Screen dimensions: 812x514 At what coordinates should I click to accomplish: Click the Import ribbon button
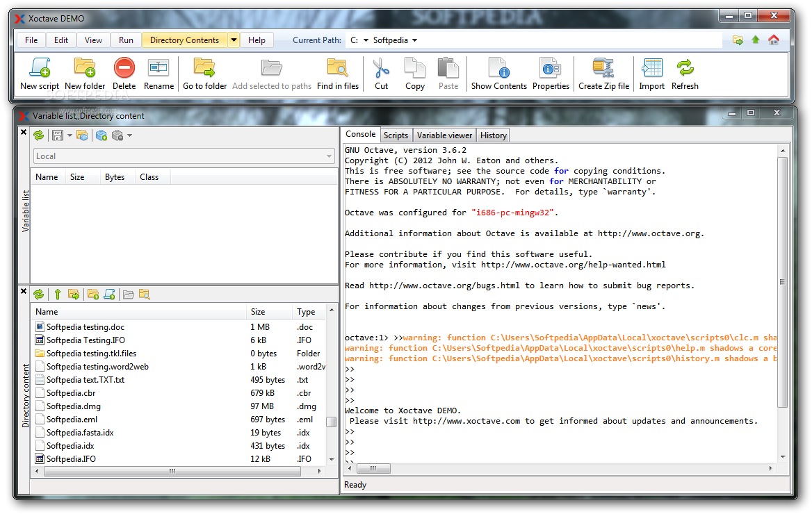click(651, 74)
